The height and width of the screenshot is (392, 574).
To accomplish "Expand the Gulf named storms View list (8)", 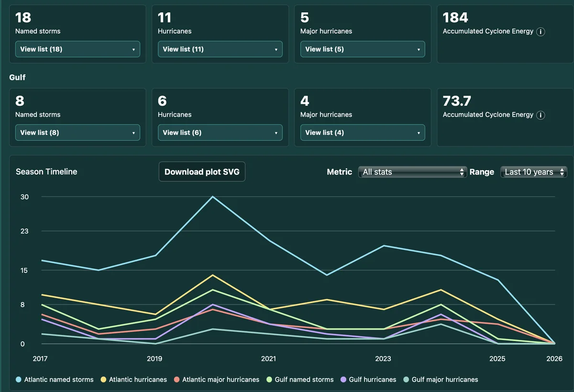I will [x=77, y=132].
